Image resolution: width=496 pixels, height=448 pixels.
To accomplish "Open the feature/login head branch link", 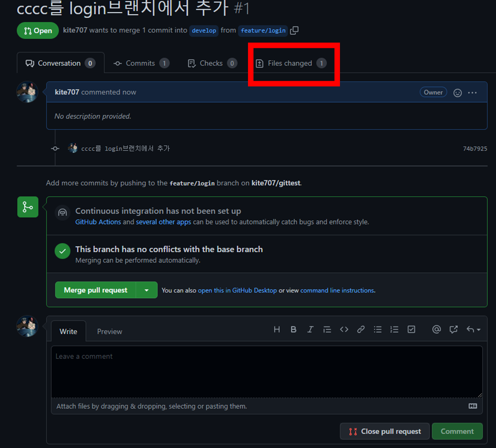I will click(x=263, y=30).
